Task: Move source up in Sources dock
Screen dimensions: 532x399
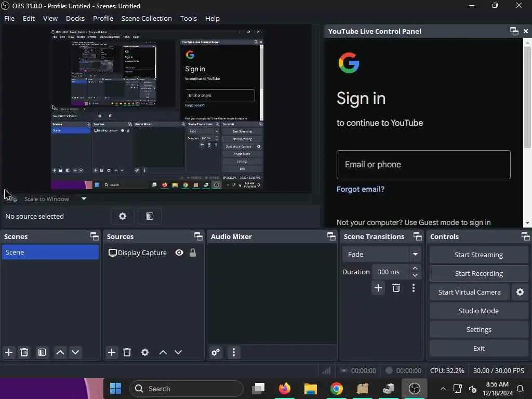Action: coord(163,352)
